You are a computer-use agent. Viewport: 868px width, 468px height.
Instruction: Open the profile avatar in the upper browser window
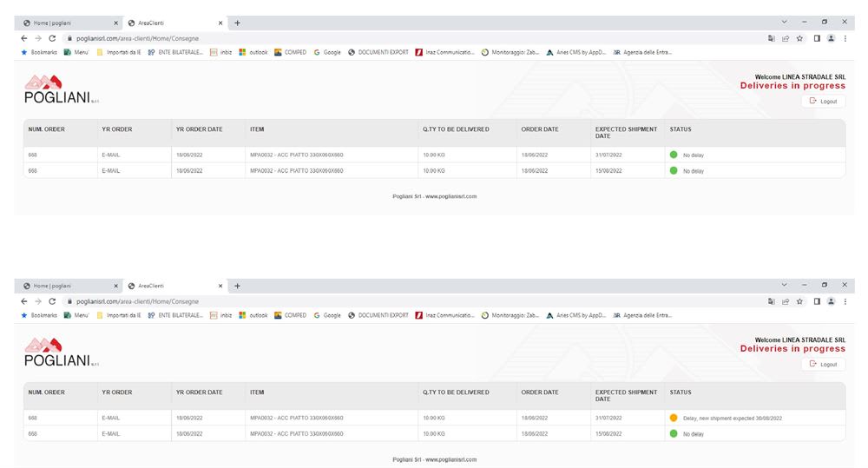(x=831, y=38)
